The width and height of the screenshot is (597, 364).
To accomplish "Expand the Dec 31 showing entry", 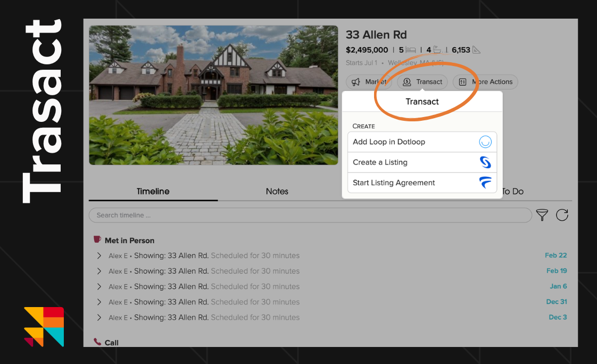I will click(99, 302).
